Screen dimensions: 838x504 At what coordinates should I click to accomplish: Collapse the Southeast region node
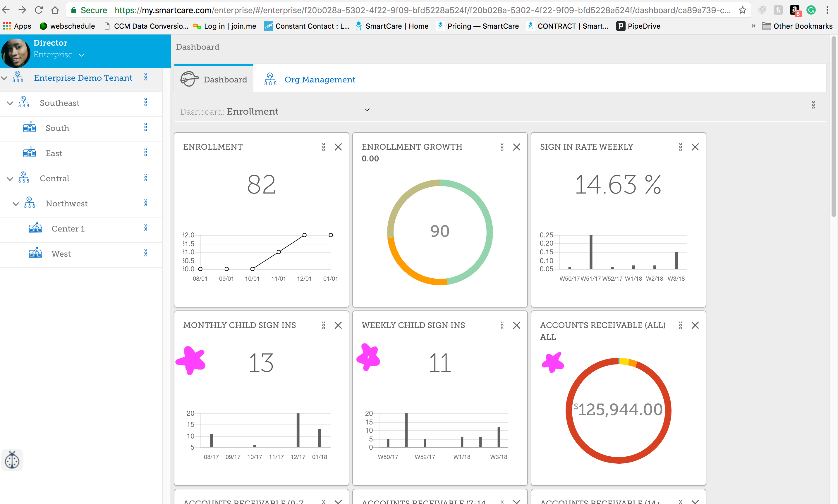(x=10, y=103)
